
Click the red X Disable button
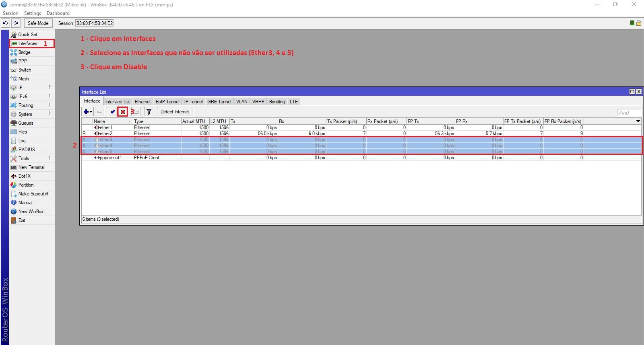(x=123, y=112)
